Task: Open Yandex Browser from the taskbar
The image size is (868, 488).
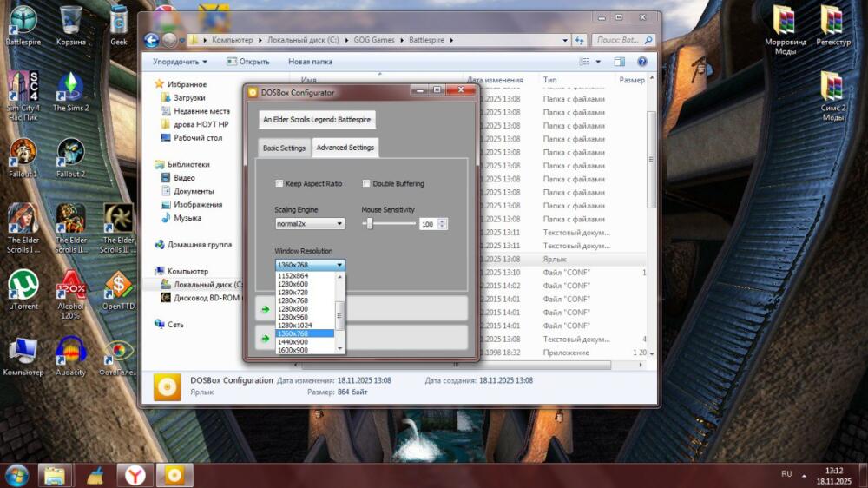Action: (135, 475)
